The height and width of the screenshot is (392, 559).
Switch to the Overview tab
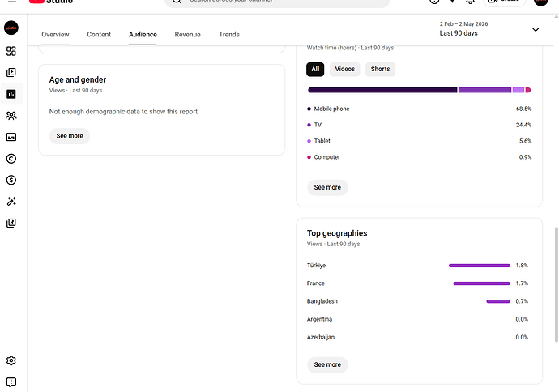(x=55, y=35)
